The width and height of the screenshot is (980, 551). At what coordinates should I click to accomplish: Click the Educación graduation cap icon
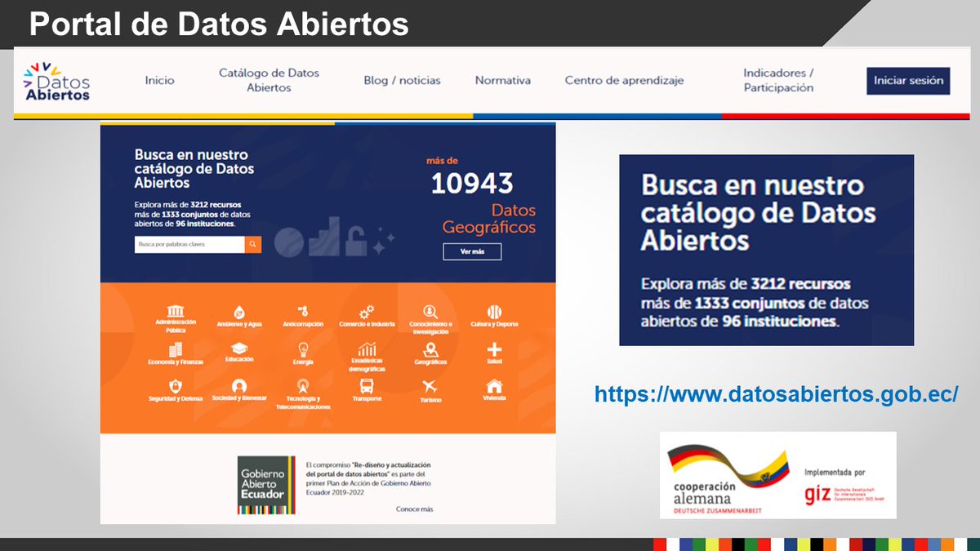pos(238,349)
